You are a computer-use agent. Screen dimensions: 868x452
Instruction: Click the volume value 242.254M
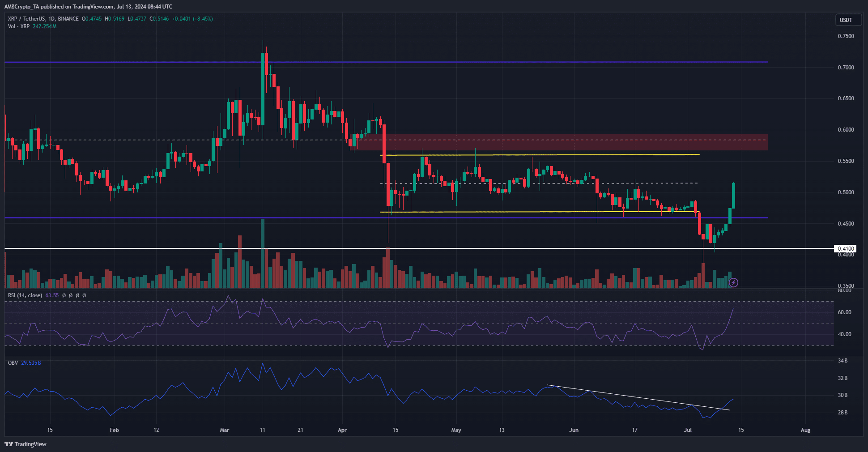(45, 26)
